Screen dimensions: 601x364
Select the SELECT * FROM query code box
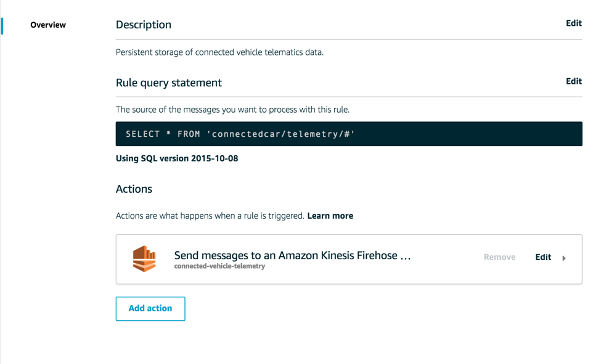coord(349,134)
